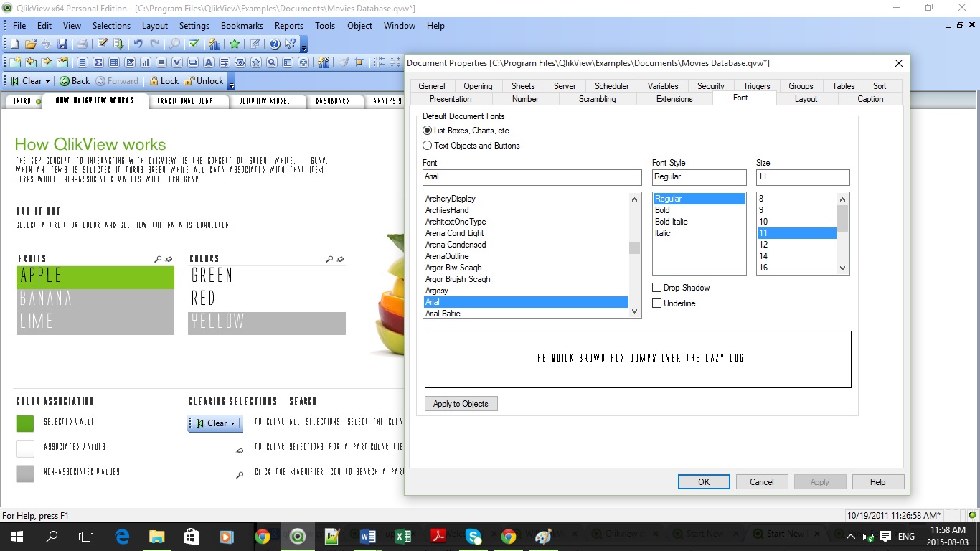The image size is (980, 551).
Task: Click the size list scroll-up arrow
Action: click(843, 199)
